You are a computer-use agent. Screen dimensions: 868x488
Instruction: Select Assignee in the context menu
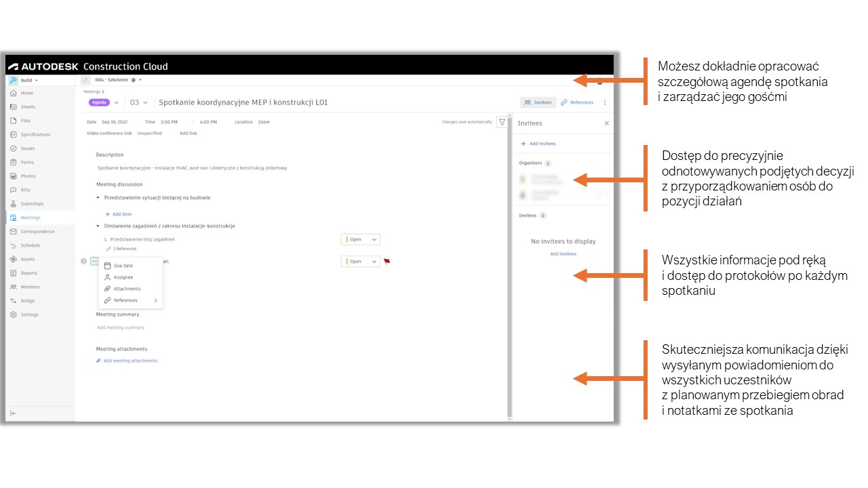tap(123, 277)
